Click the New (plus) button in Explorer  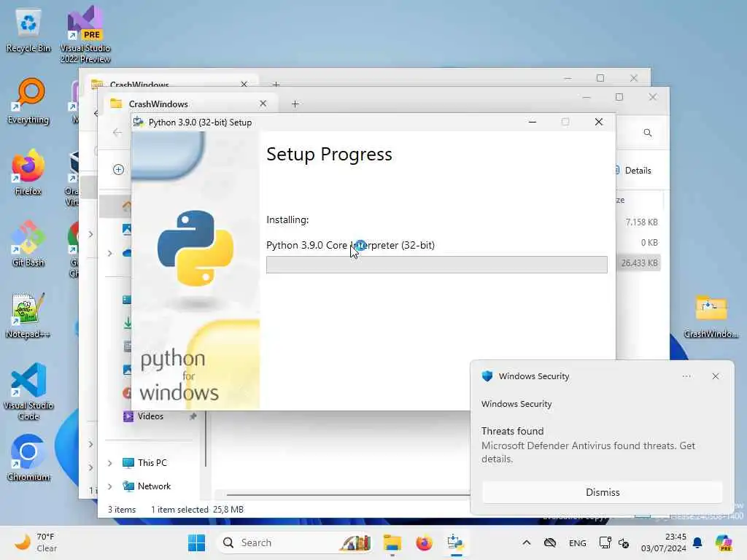tap(119, 169)
